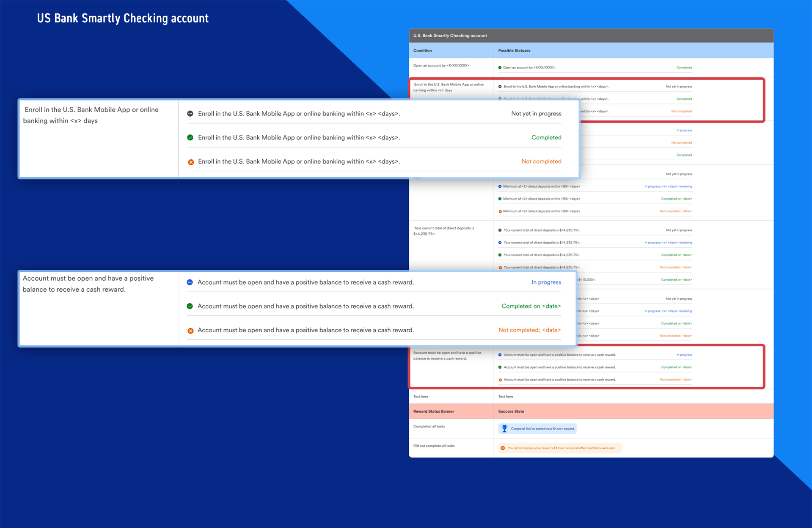812x528 pixels.
Task: Select orange X on 'Your current total' status row
Action: (500, 268)
